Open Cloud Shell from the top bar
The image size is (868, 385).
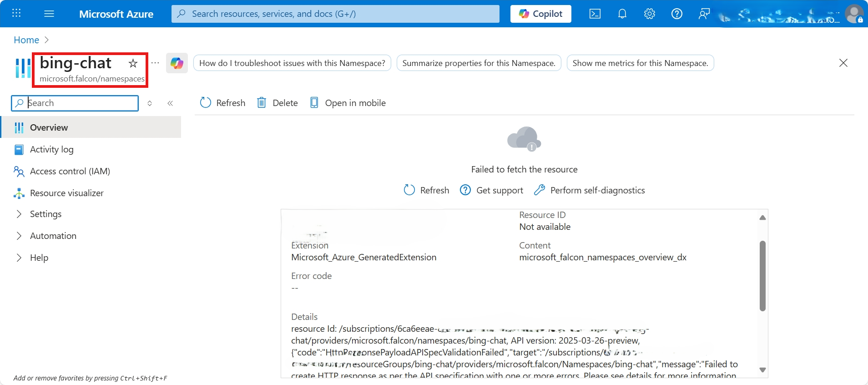(595, 14)
